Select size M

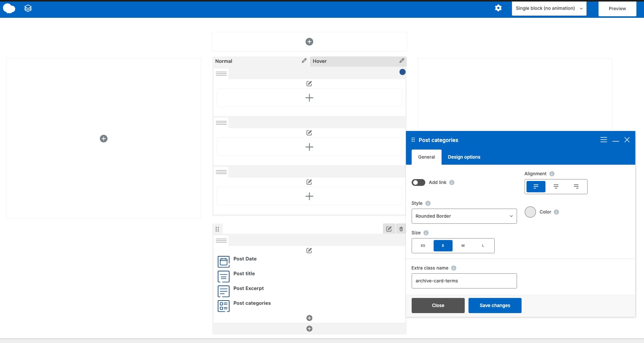463,246
